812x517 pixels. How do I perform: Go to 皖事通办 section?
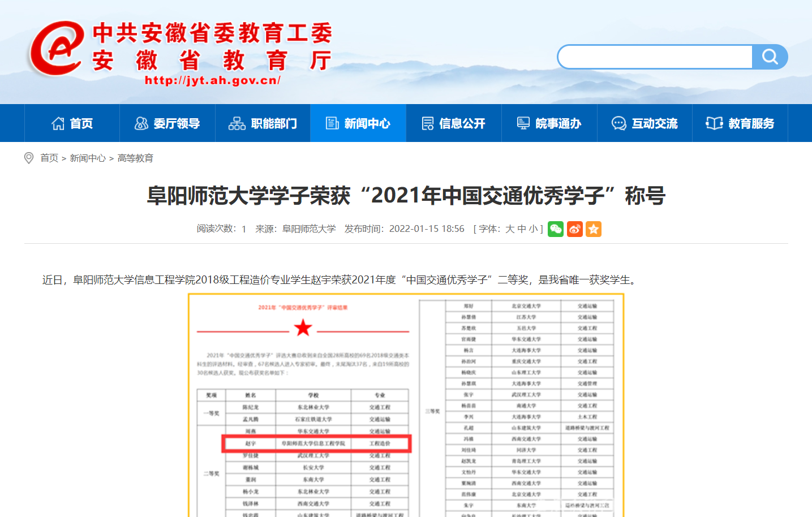coord(549,123)
